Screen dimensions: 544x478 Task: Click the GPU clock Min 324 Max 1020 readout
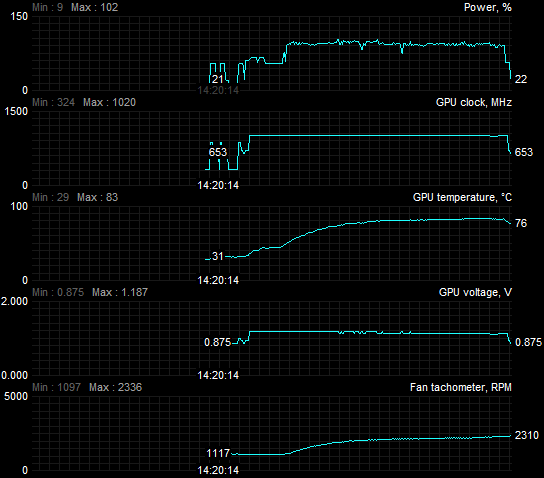click(x=84, y=102)
